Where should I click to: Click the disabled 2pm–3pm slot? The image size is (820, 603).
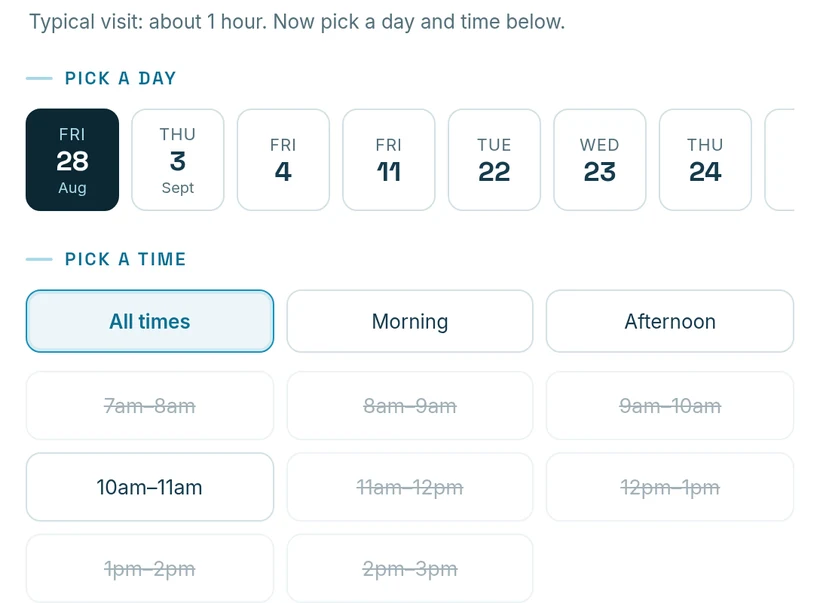click(410, 568)
